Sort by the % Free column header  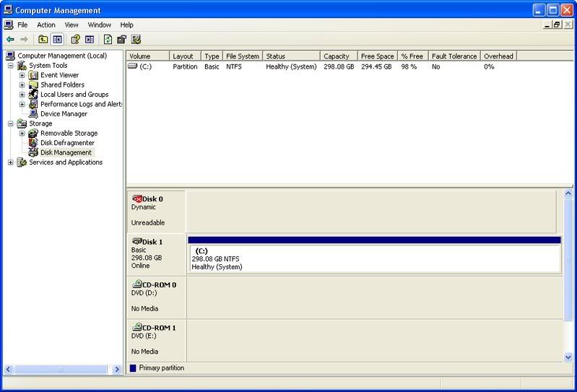412,56
